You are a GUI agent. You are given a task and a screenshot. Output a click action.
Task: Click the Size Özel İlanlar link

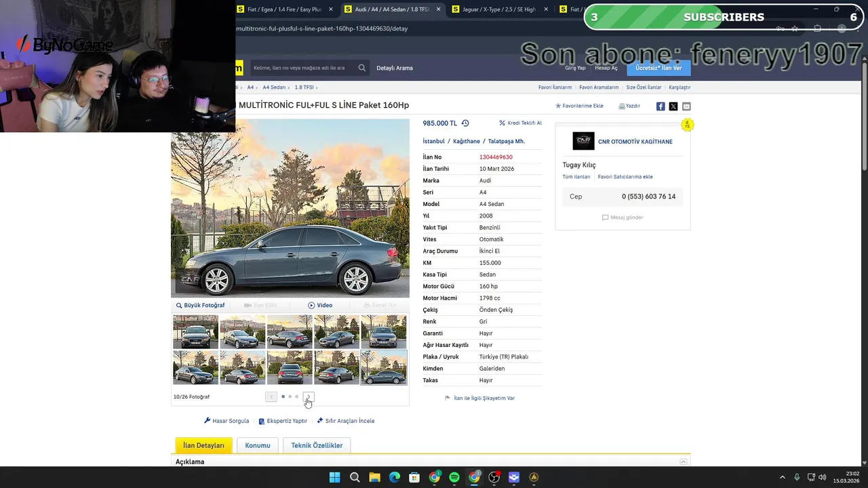pos(644,87)
